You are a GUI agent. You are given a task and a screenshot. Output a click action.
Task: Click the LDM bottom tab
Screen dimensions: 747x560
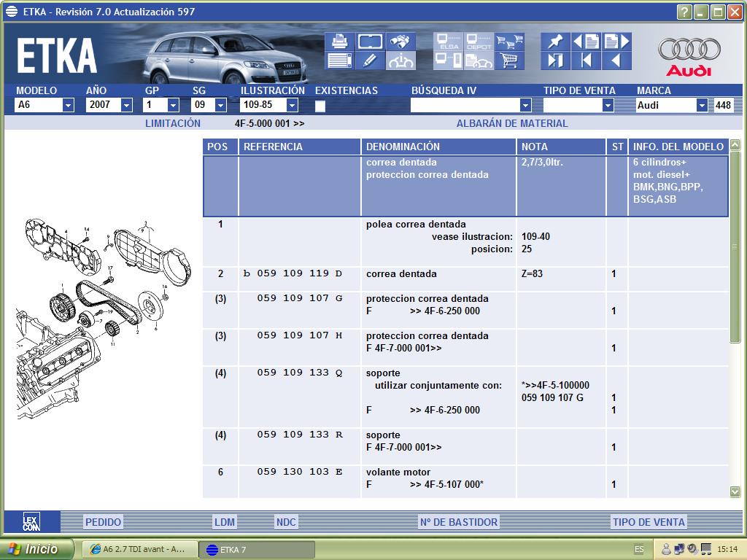click(225, 522)
